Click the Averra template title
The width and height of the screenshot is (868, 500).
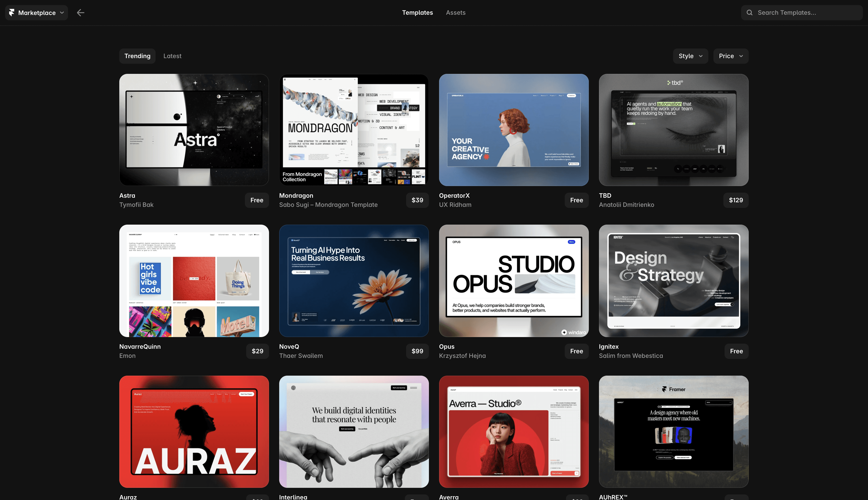449,497
